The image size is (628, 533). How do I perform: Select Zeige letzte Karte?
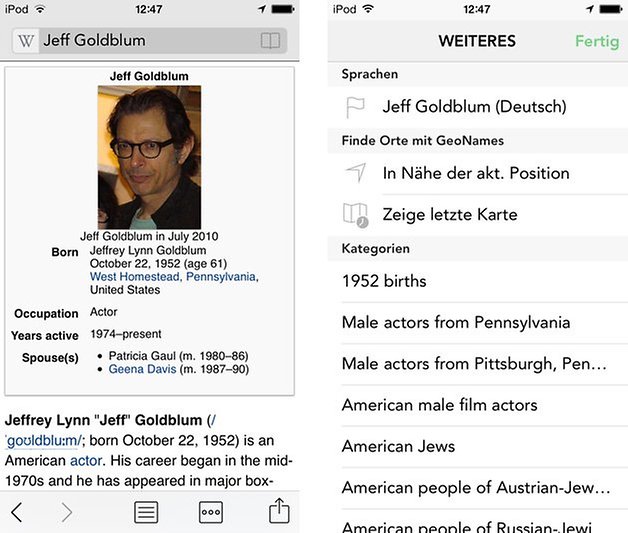pos(478,215)
